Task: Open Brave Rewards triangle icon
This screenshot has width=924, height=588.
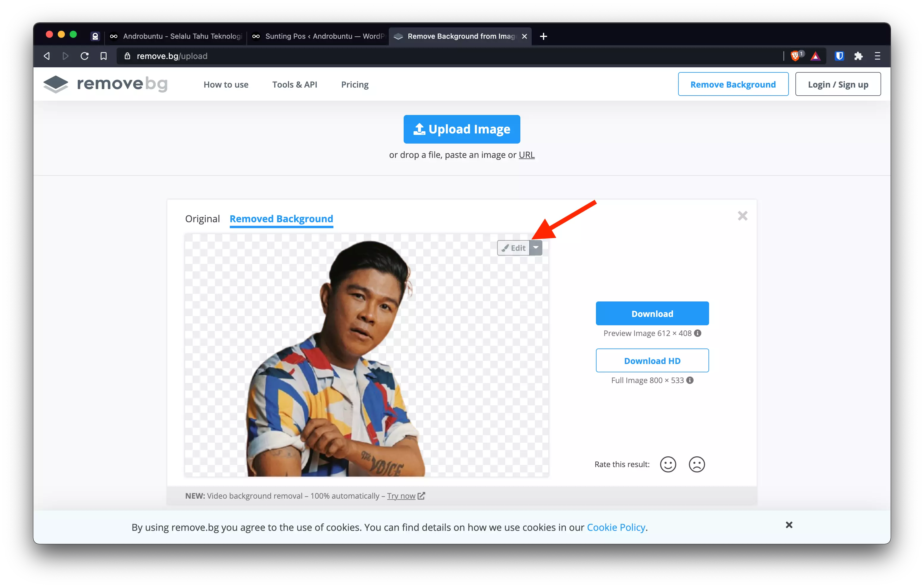Action: (815, 56)
